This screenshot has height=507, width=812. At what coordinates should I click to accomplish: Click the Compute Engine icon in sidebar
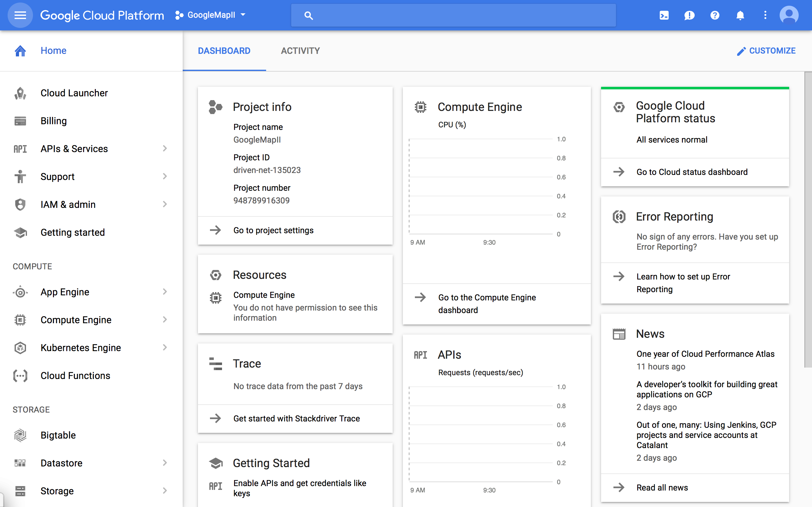click(x=20, y=319)
